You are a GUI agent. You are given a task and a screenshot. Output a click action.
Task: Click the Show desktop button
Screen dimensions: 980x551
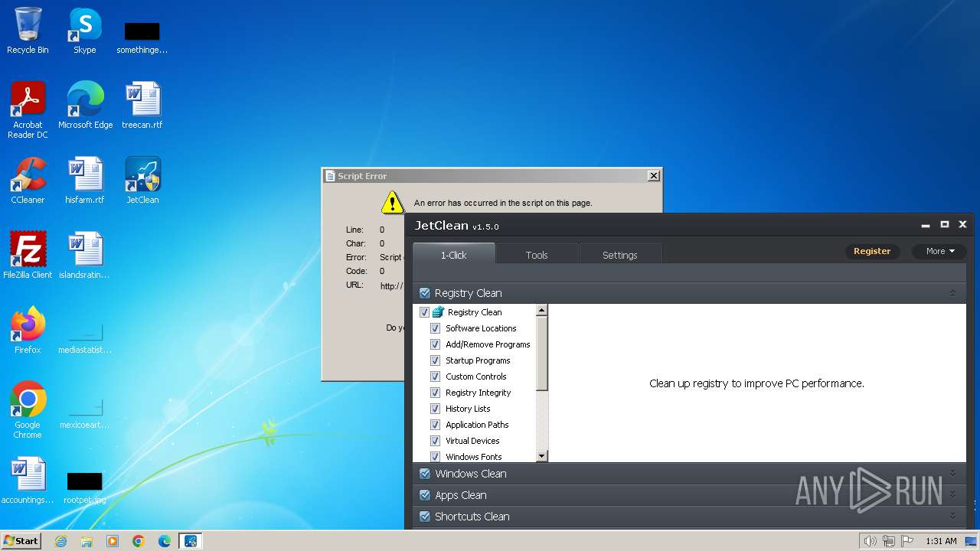click(971, 541)
